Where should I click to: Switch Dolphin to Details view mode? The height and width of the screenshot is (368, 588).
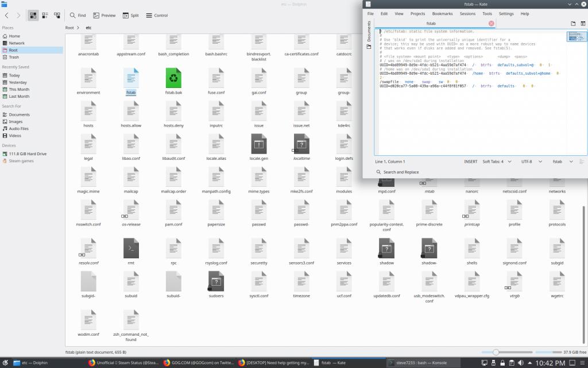57,16
